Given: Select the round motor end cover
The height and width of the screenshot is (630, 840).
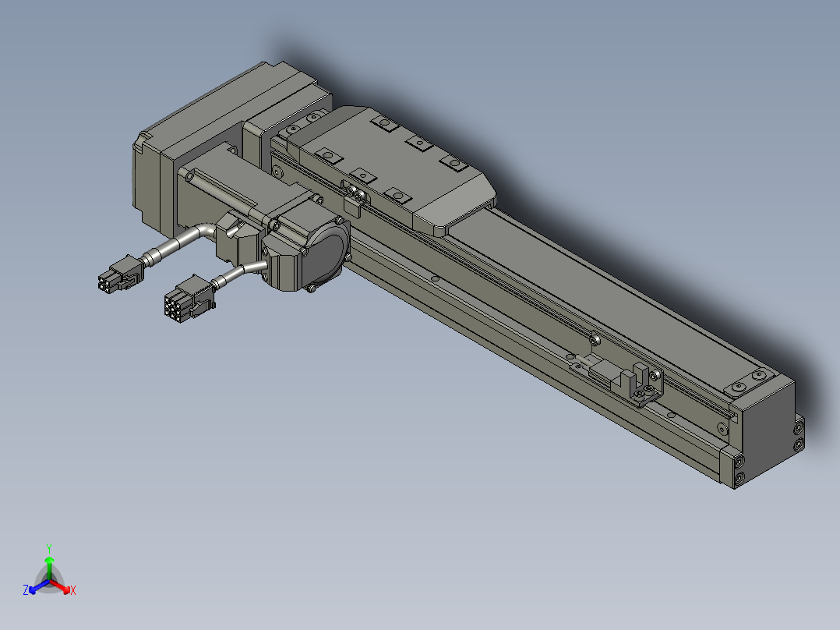Looking at the screenshot, I should click(x=326, y=253).
